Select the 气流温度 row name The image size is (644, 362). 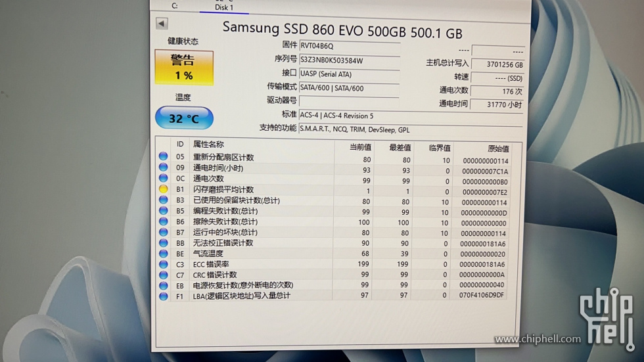click(x=208, y=254)
